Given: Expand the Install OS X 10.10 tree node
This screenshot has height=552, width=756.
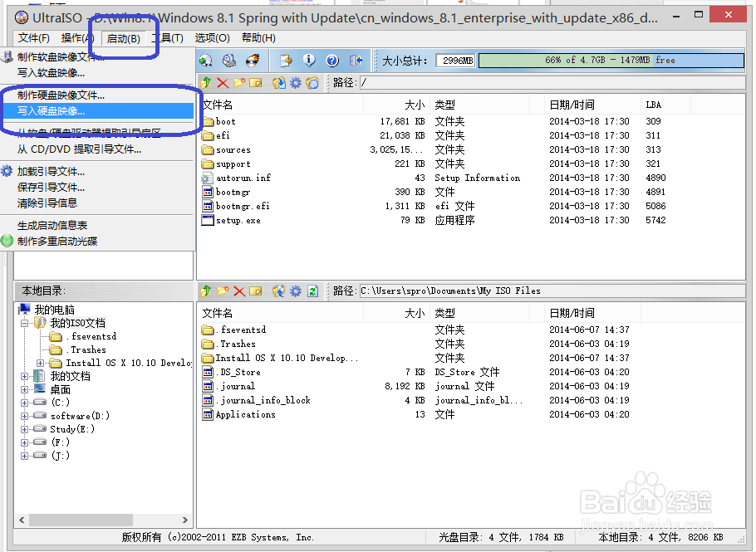Looking at the screenshot, I should pos(41,364).
